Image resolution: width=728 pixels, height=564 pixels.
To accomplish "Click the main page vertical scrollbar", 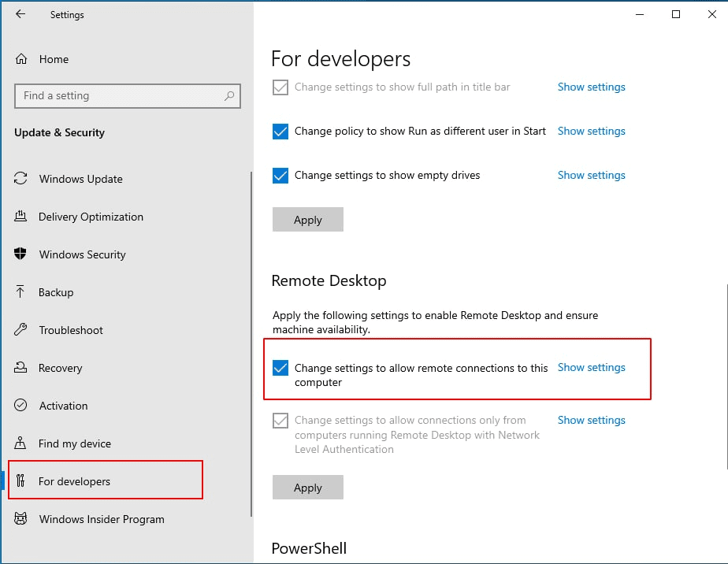I will pyautogui.click(x=726, y=376).
